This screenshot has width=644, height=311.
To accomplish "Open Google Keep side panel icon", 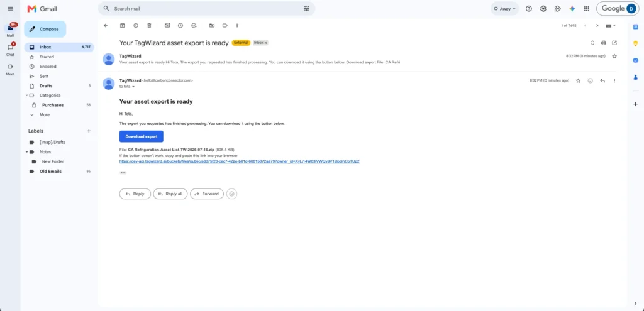I will (x=635, y=43).
